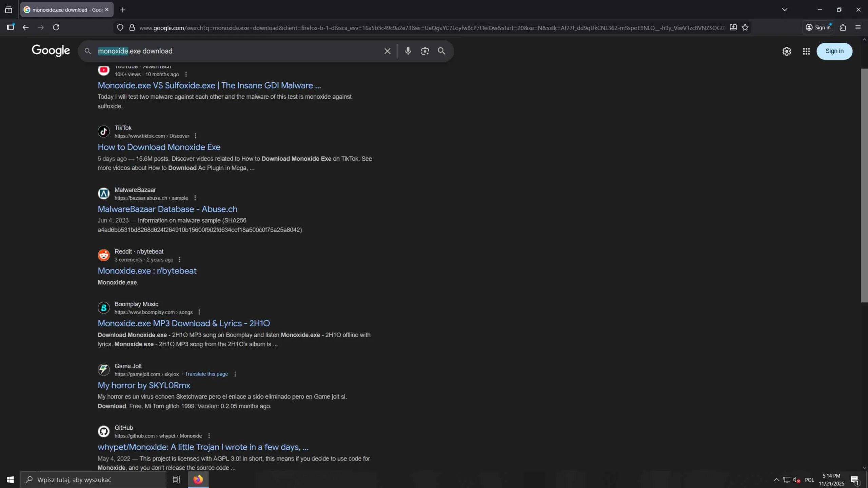Screen dimensions: 868x488
Task: Open Firefox extensions puzzle icon
Action: point(843,27)
